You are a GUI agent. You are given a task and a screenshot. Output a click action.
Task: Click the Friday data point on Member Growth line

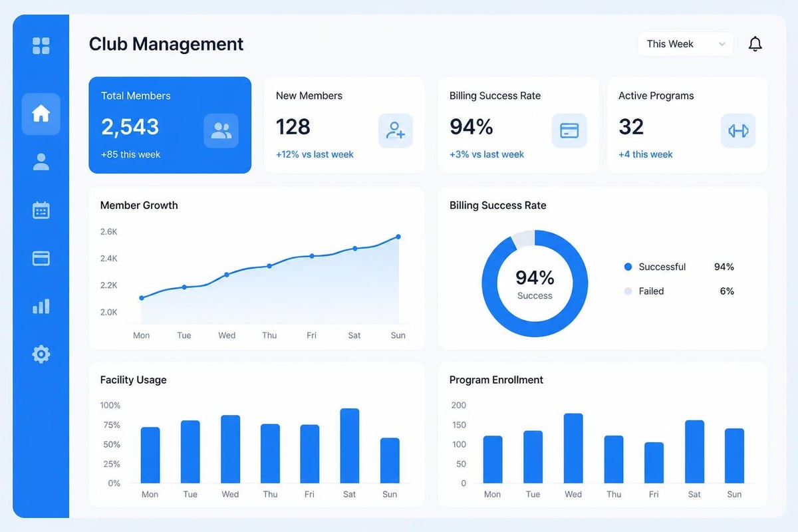coord(311,256)
